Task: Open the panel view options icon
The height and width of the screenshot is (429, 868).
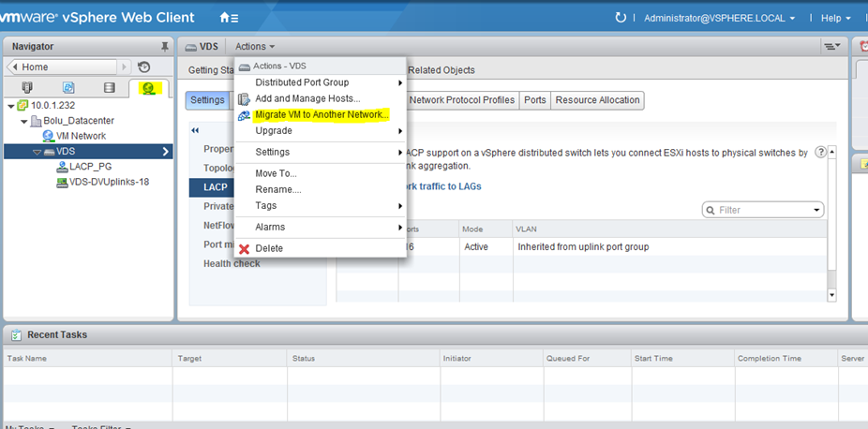Action: coord(832,47)
